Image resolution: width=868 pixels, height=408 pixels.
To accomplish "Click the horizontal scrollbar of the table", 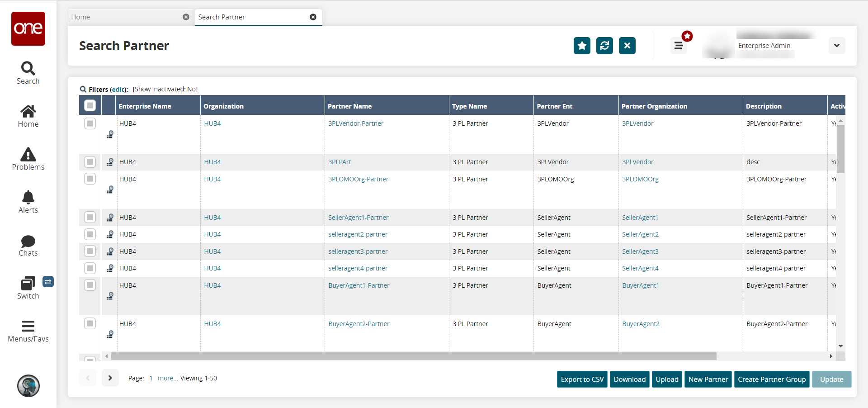I will [x=414, y=356].
